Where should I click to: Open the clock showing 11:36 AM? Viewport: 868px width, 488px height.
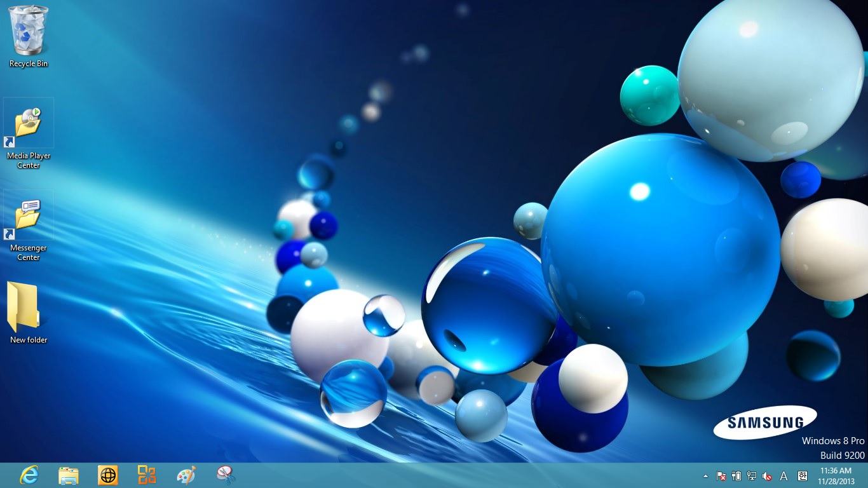pyautogui.click(x=836, y=475)
